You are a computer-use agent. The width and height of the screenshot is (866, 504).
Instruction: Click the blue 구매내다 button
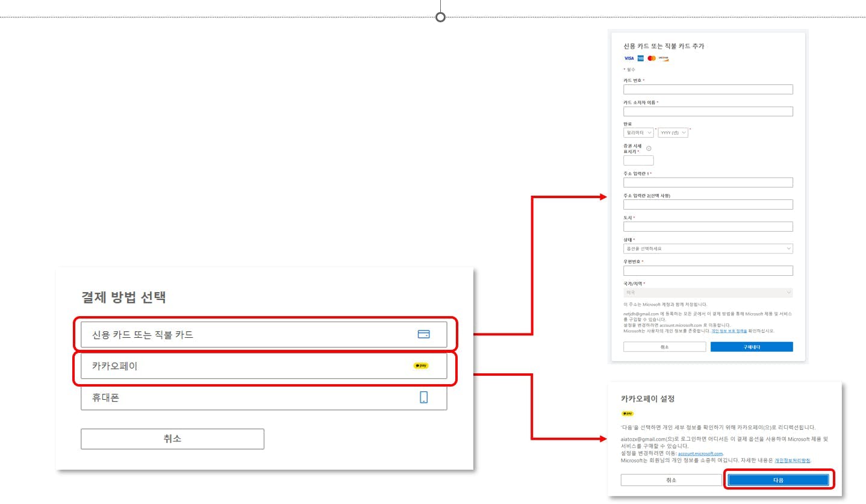(751, 347)
